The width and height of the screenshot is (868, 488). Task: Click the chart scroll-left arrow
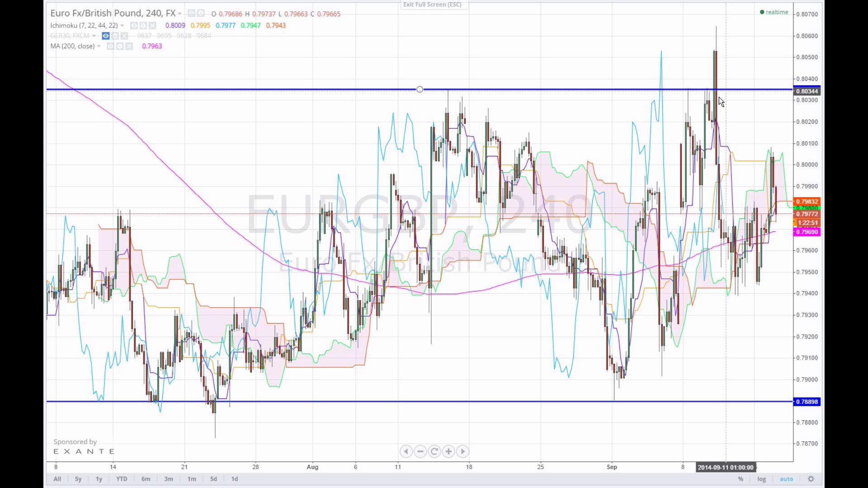tap(406, 451)
